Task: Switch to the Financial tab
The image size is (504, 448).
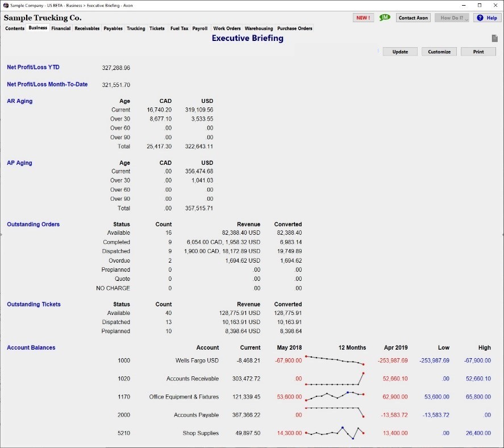Action: point(61,28)
